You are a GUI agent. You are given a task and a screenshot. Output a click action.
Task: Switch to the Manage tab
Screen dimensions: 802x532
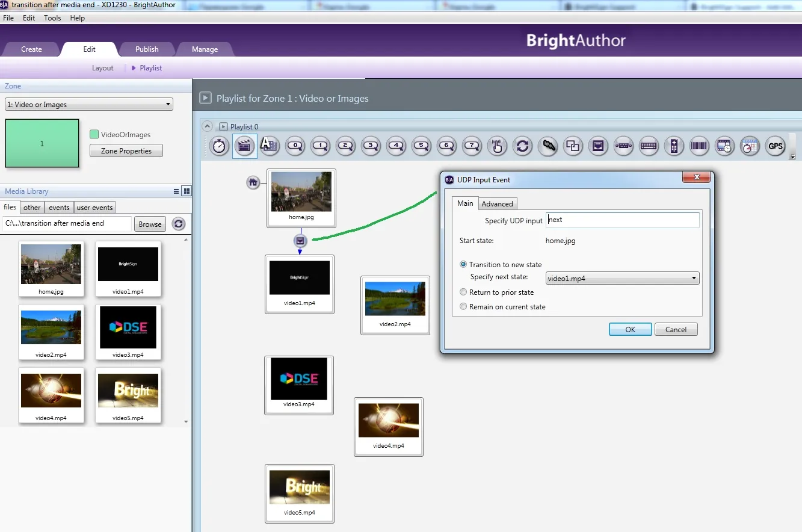205,49
